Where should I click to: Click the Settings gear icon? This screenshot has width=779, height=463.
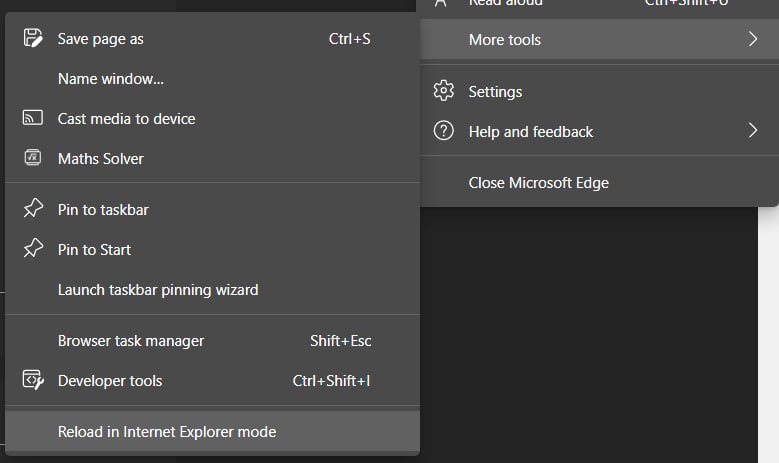(x=444, y=91)
